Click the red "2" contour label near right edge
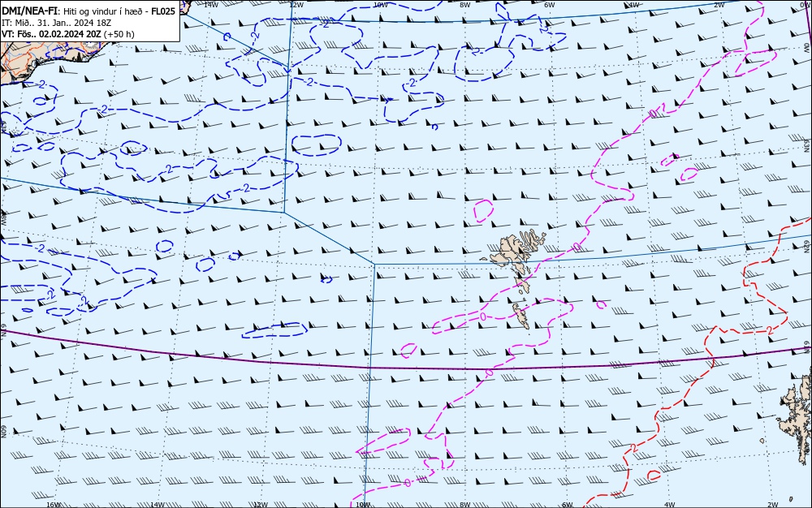Image resolution: width=812 pixels, height=508 pixels. click(x=770, y=330)
